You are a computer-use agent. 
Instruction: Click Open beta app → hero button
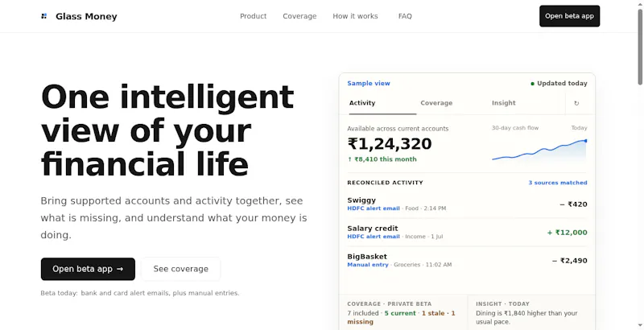pos(88,269)
